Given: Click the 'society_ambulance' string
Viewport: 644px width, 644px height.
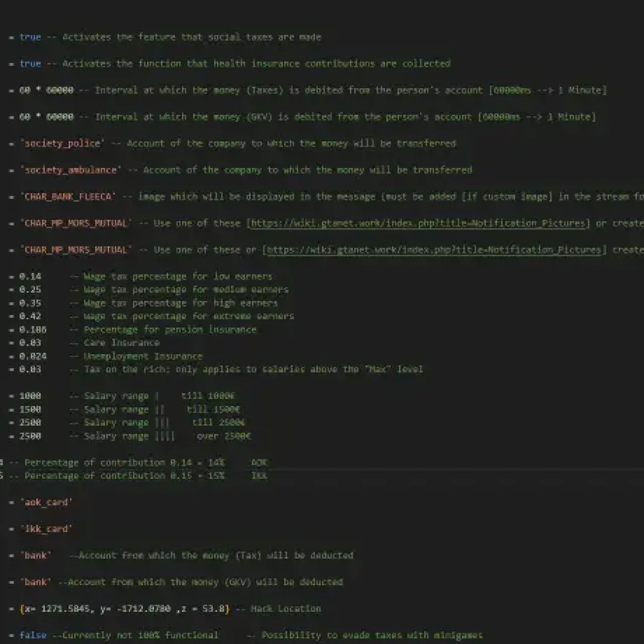Looking at the screenshot, I should (x=70, y=170).
